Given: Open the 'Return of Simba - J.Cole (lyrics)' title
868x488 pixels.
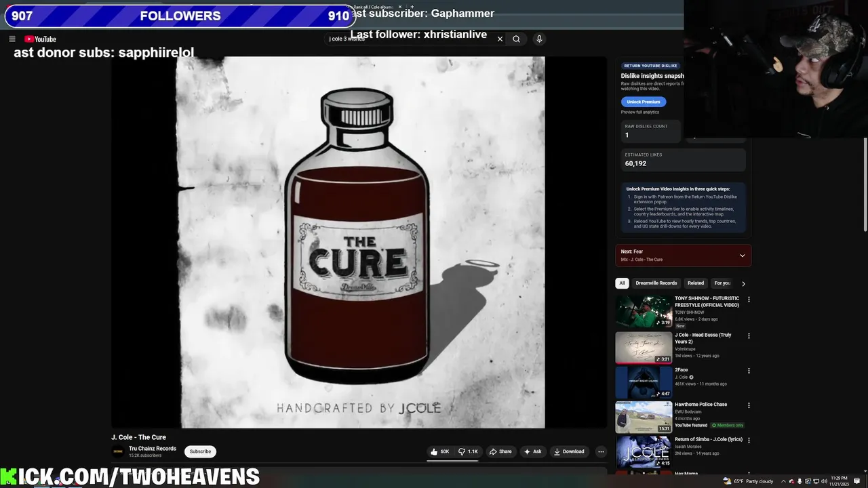Looking at the screenshot, I should 709,439.
